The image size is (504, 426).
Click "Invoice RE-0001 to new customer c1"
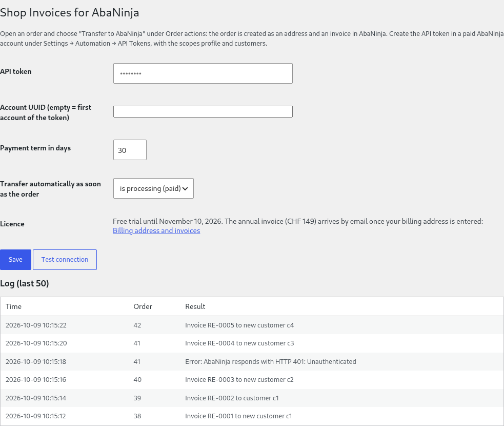(x=238, y=416)
